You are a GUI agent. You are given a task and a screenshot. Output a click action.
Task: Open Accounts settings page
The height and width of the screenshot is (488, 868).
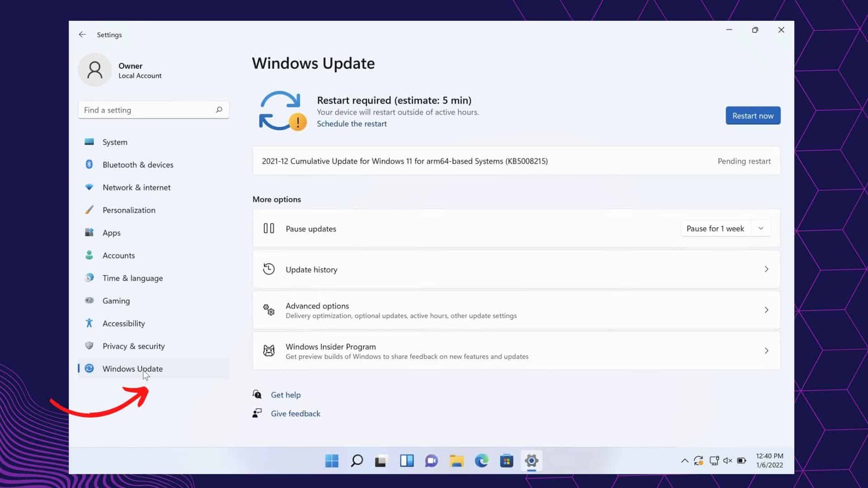coord(154,255)
